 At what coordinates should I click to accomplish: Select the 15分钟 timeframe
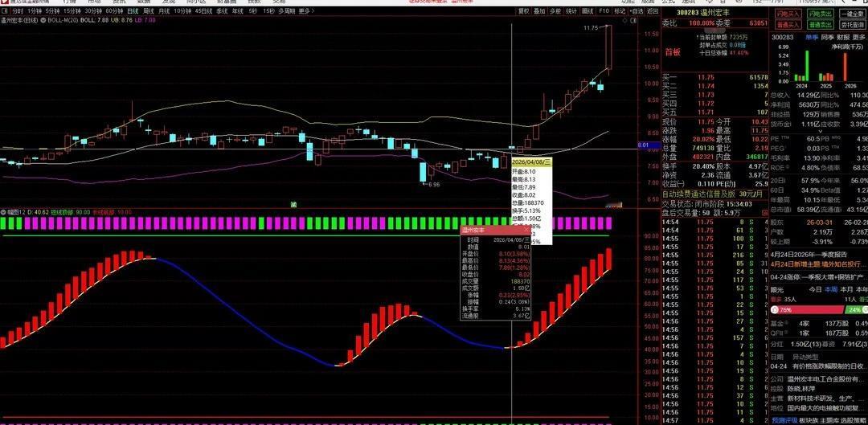click(72, 10)
